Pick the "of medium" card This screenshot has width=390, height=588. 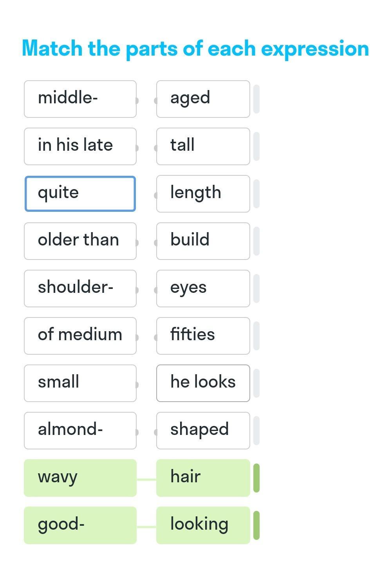click(80, 336)
